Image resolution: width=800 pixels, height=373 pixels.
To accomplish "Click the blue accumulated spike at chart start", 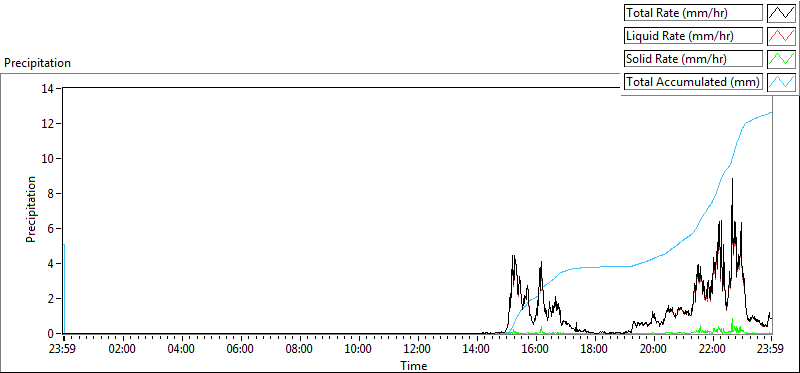I will [x=64, y=288].
